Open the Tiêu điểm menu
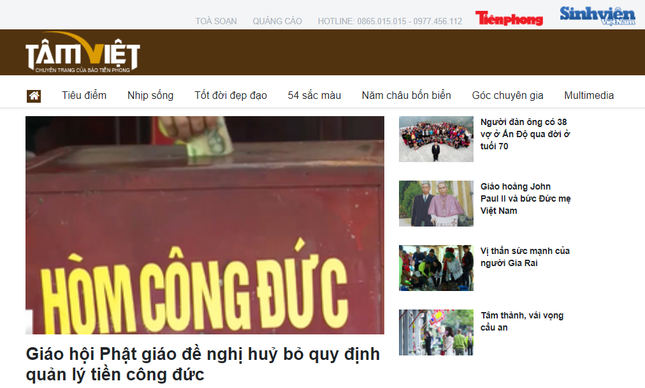This screenshot has width=645, height=388. pyautogui.click(x=84, y=95)
